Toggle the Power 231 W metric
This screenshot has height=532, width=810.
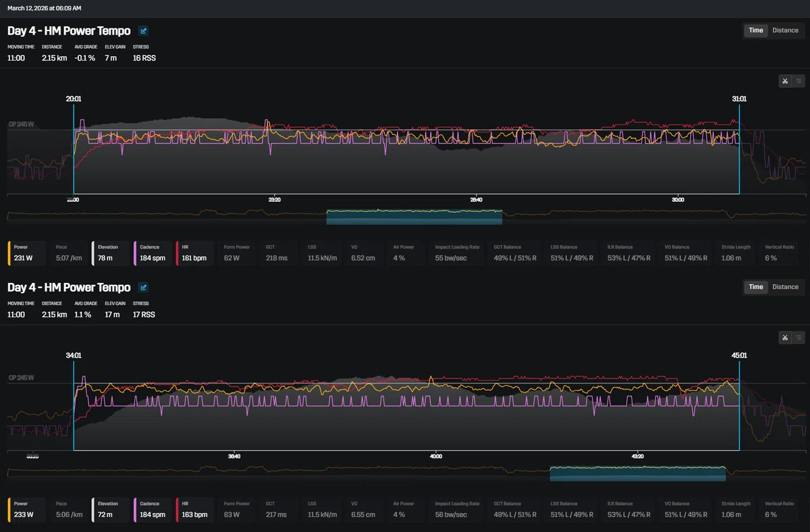pyautogui.click(x=27, y=253)
